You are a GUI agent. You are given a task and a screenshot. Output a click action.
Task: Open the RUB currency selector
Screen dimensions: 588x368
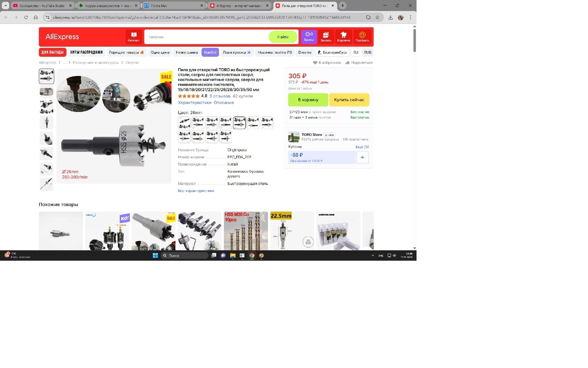(x=367, y=52)
